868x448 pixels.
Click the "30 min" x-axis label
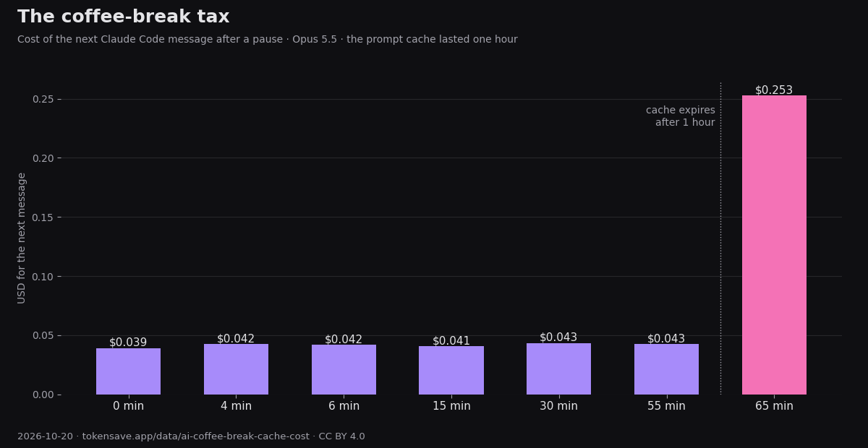click(558, 406)
